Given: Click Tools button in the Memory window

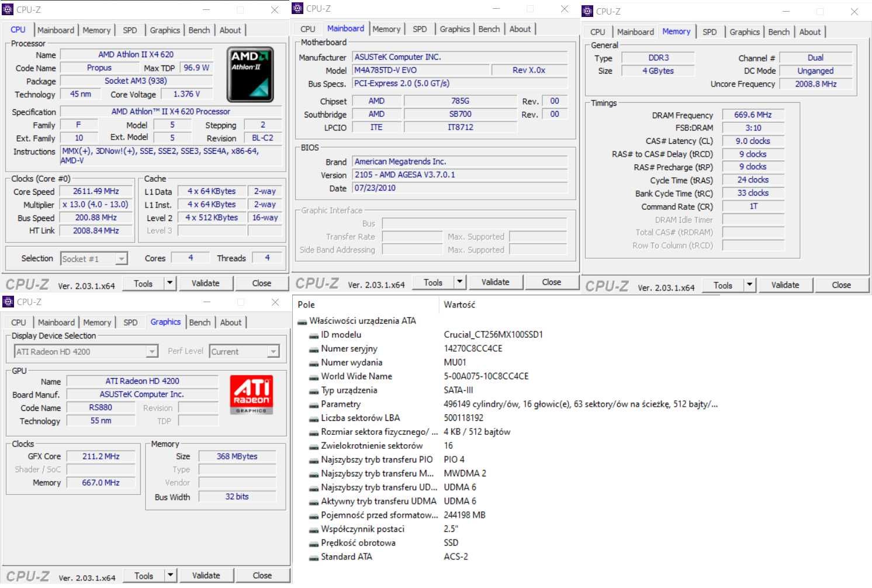Looking at the screenshot, I should point(723,285).
